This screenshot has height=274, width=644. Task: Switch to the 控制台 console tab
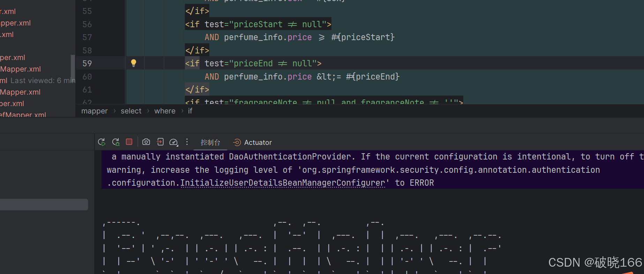[x=210, y=142]
